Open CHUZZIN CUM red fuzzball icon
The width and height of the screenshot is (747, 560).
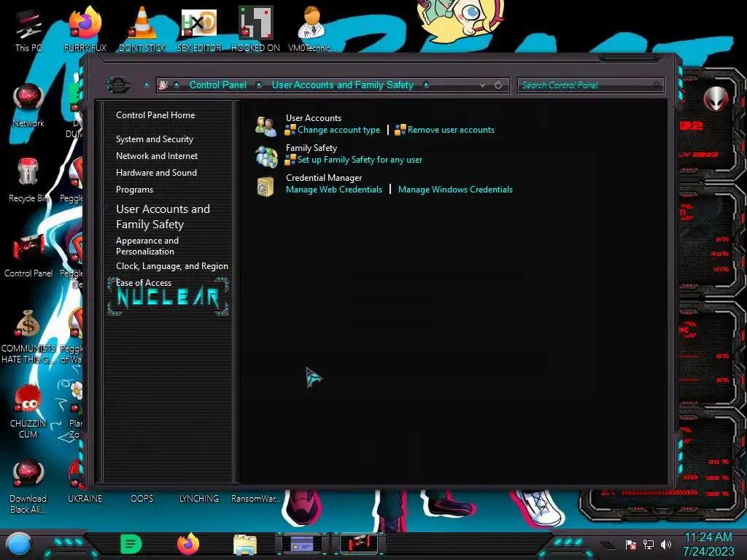(x=28, y=411)
